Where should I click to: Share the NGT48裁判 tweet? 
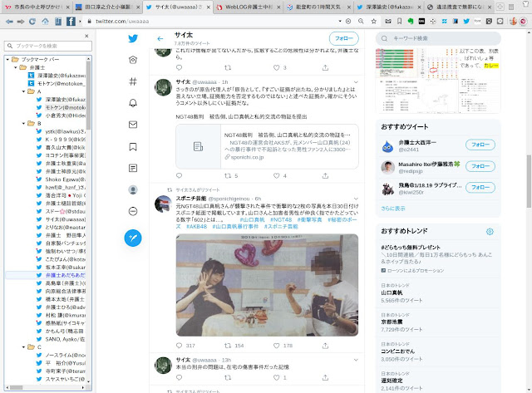325,175
